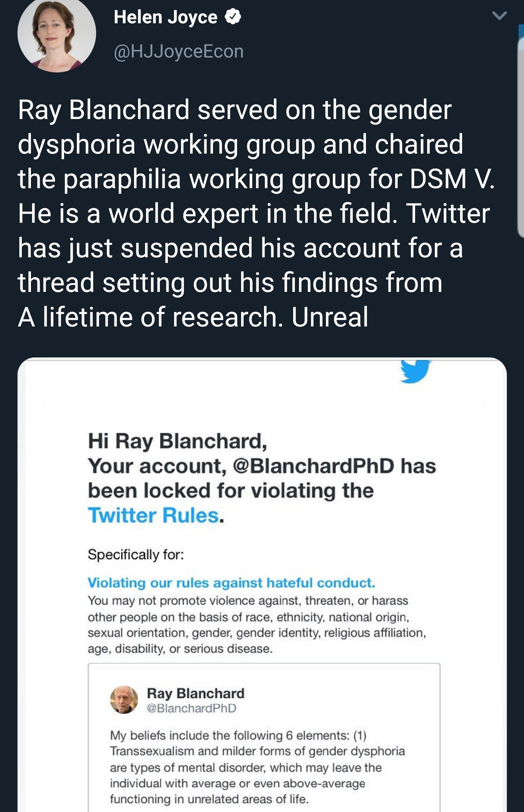
Task: Click the "Specifically for:" label
Action: (x=136, y=555)
